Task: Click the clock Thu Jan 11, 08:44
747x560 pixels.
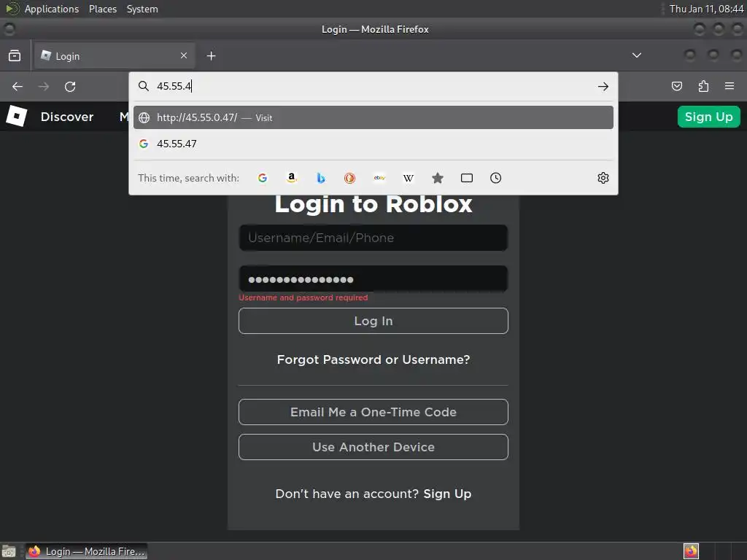Action: [706, 9]
